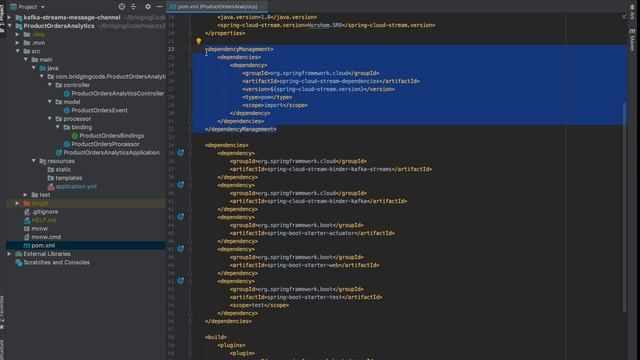This screenshot has width=640, height=360.
Task: Click the locate-in-project crosshair icon
Action: coord(122,7)
